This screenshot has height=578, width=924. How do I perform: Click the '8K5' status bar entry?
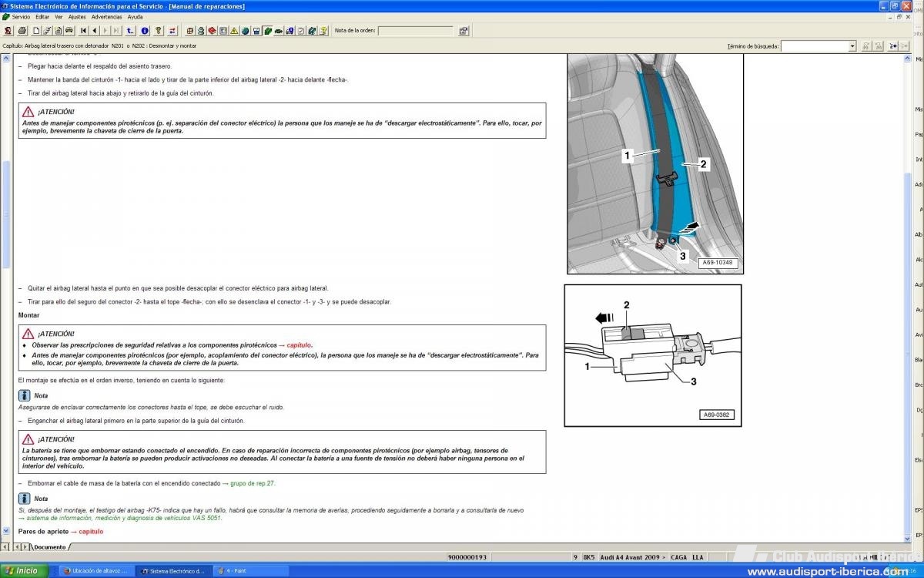(589, 556)
